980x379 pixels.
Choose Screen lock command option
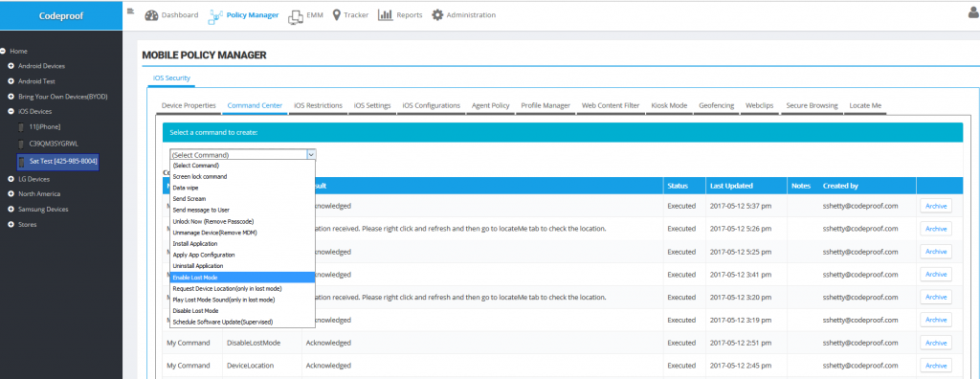point(242,176)
